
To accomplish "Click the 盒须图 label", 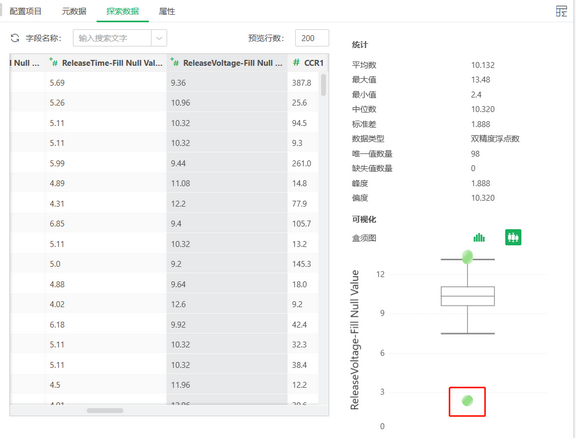I will point(364,238).
